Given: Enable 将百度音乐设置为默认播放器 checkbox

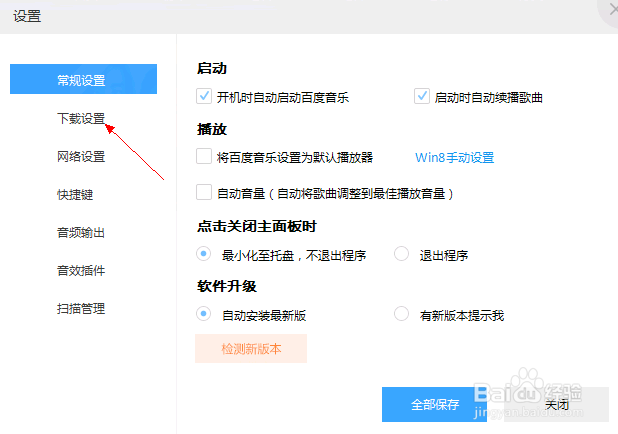Looking at the screenshot, I should click(x=204, y=156).
